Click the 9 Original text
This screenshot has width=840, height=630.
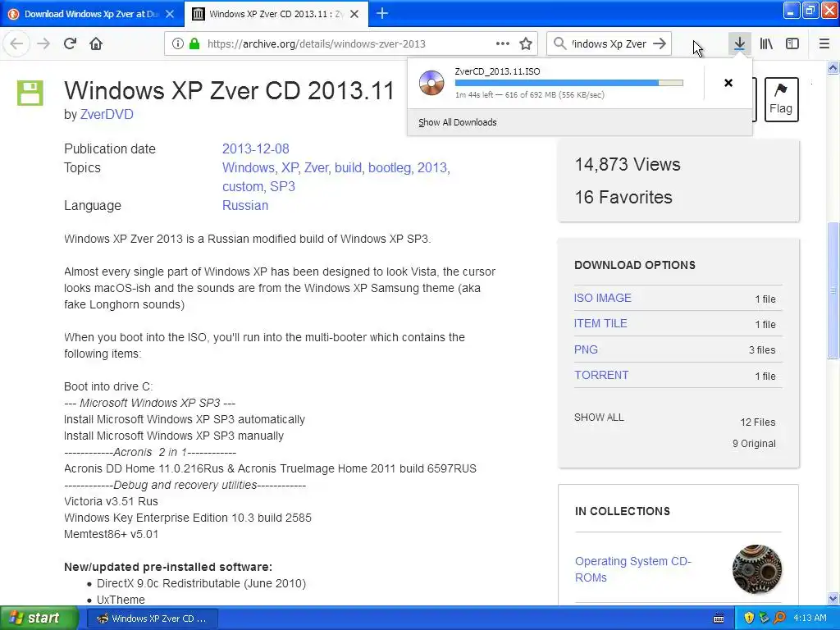[754, 444]
